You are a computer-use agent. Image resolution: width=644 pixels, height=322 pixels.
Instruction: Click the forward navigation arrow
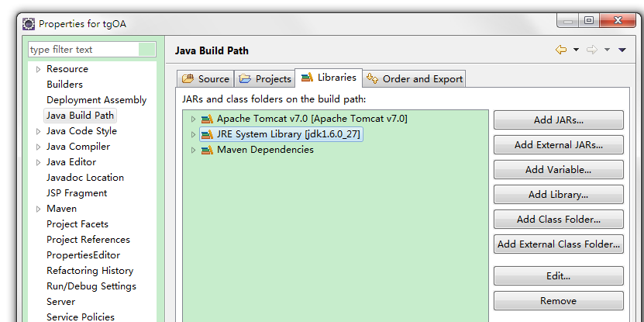[x=592, y=50]
